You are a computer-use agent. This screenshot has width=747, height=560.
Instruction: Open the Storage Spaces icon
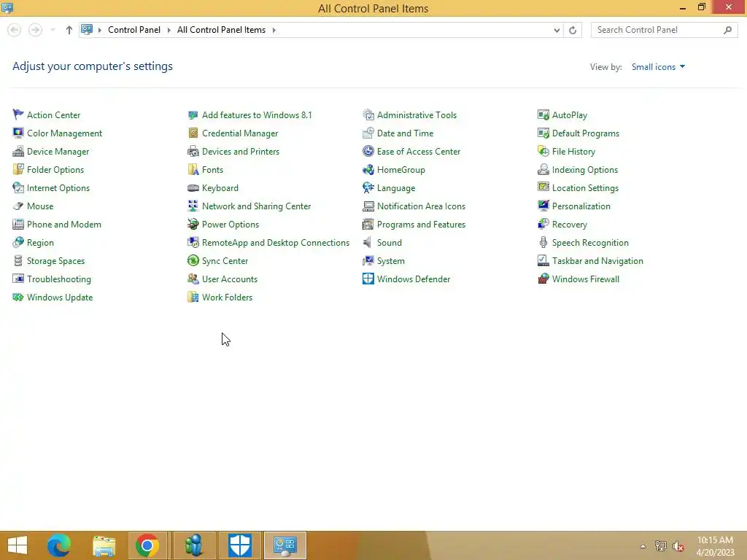pos(18,261)
